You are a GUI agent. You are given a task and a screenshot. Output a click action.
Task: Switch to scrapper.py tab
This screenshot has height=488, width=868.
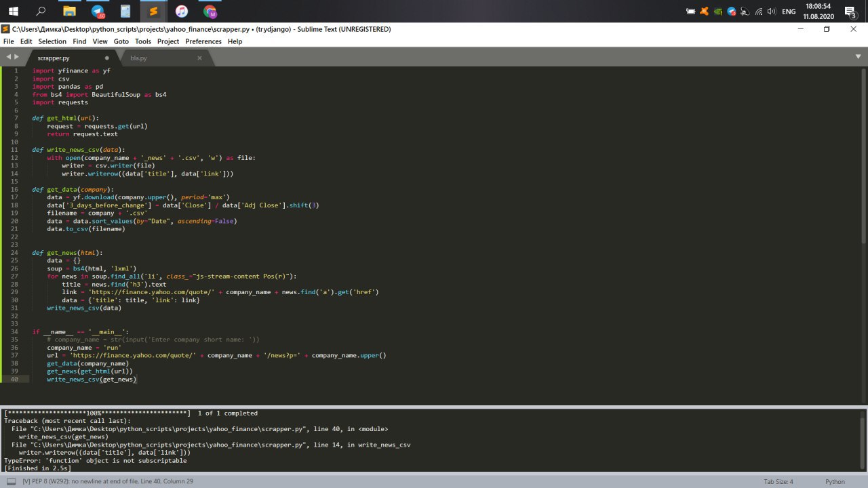pos(71,58)
